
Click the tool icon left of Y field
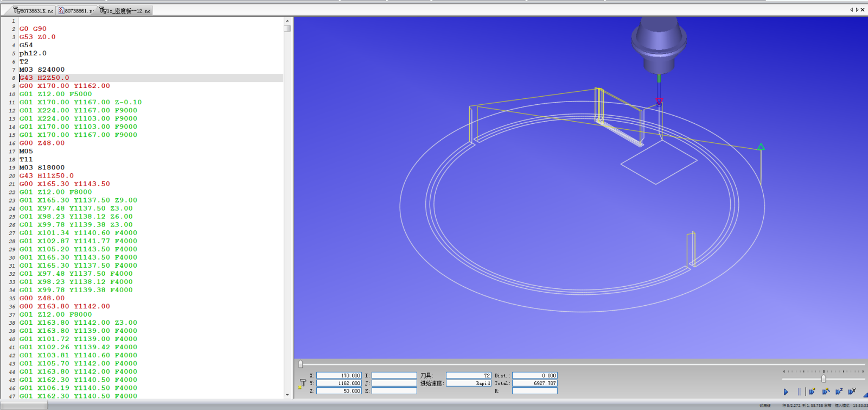click(x=302, y=383)
